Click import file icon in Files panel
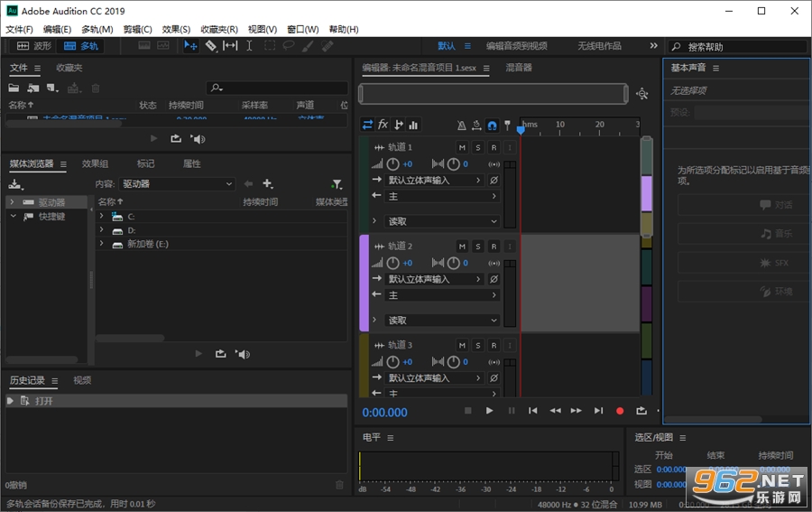Image resolution: width=812 pixels, height=512 pixels. 33,88
